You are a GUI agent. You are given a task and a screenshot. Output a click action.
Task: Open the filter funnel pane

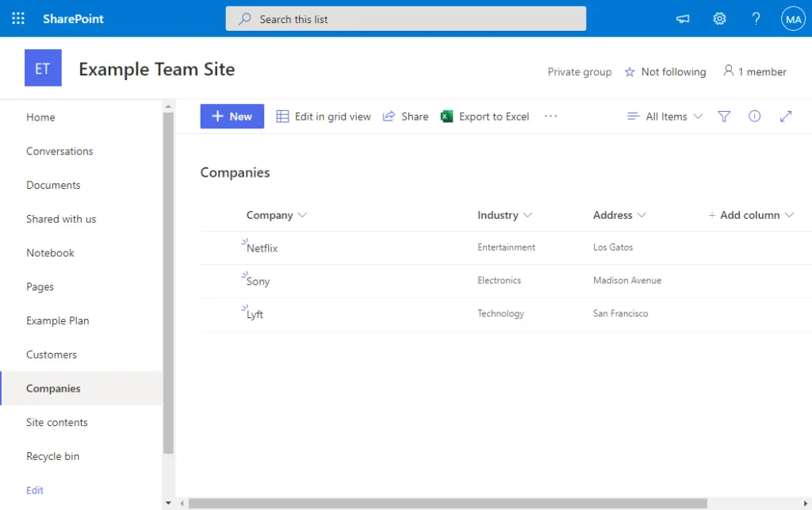point(724,117)
